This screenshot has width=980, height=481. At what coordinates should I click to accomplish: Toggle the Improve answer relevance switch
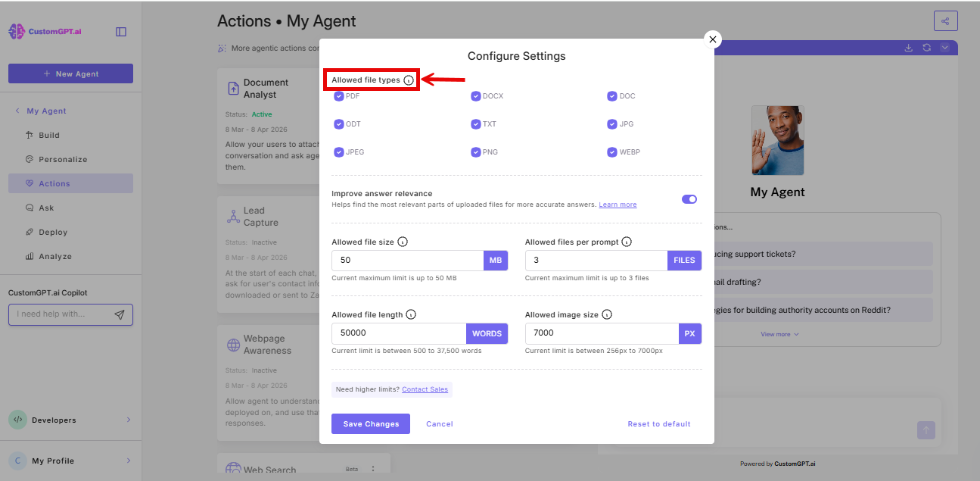tap(689, 199)
